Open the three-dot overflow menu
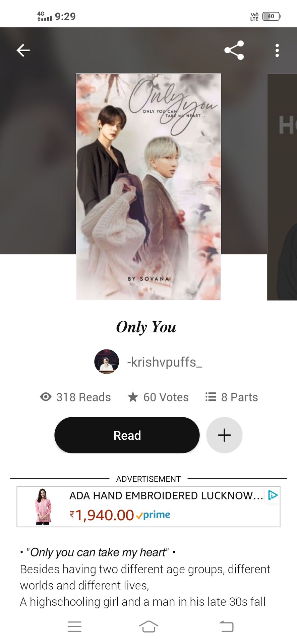This screenshot has width=297, height=644. (277, 50)
